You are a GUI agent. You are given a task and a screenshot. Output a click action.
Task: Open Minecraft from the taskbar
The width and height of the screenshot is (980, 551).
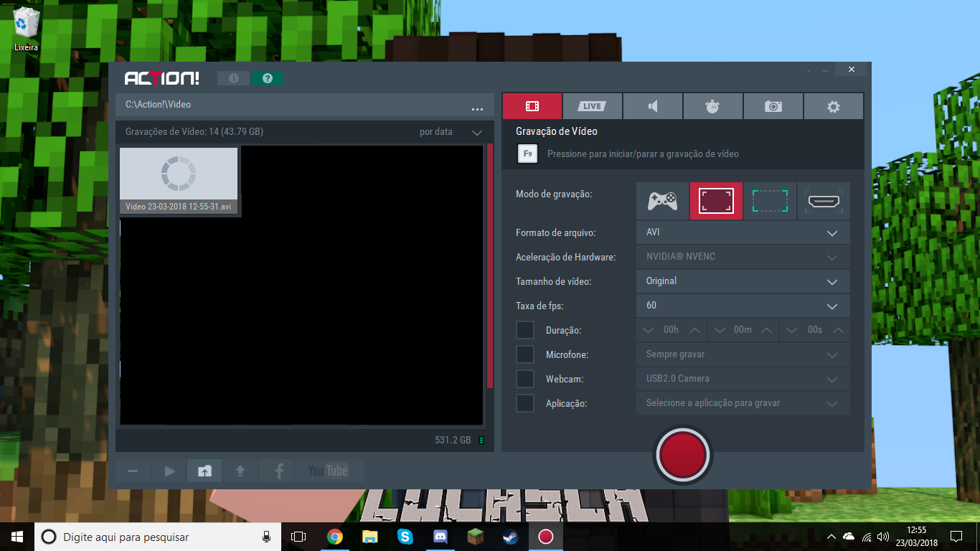click(x=475, y=537)
